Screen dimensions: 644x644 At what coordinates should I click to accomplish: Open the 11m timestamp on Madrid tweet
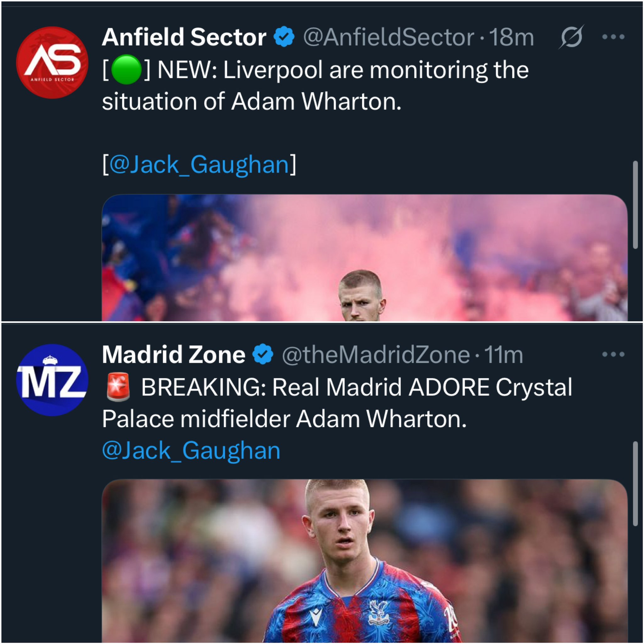[x=503, y=354]
